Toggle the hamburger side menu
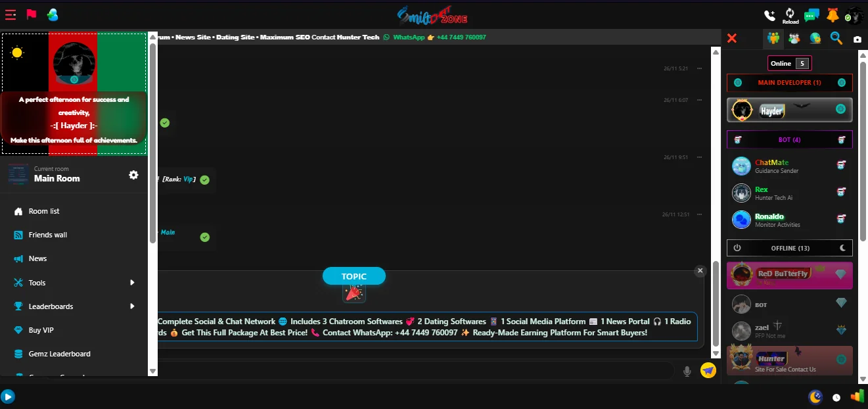Viewport: 868px width, 409px height. click(x=11, y=14)
